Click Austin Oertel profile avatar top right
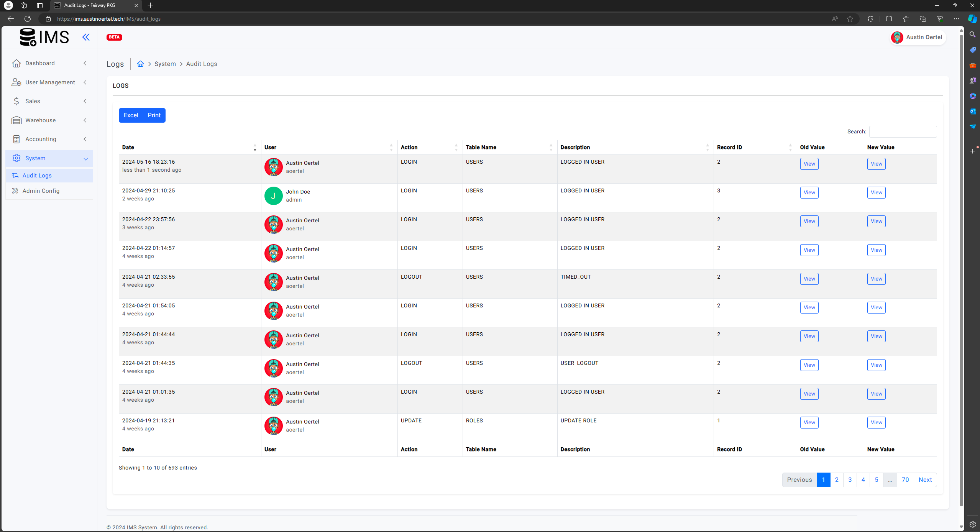980x532 pixels. coord(897,37)
